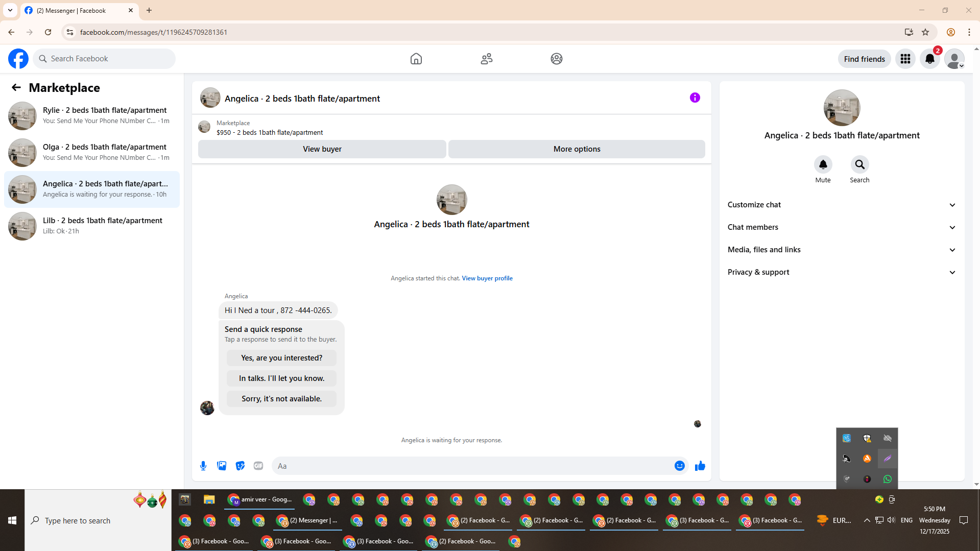
Task: Attach a photo using image icon
Action: click(x=222, y=466)
